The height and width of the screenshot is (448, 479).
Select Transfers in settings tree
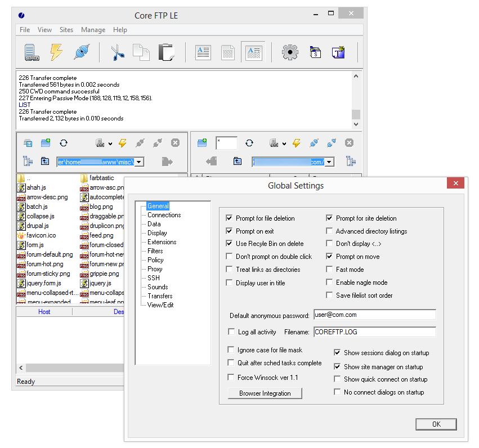coord(160,296)
